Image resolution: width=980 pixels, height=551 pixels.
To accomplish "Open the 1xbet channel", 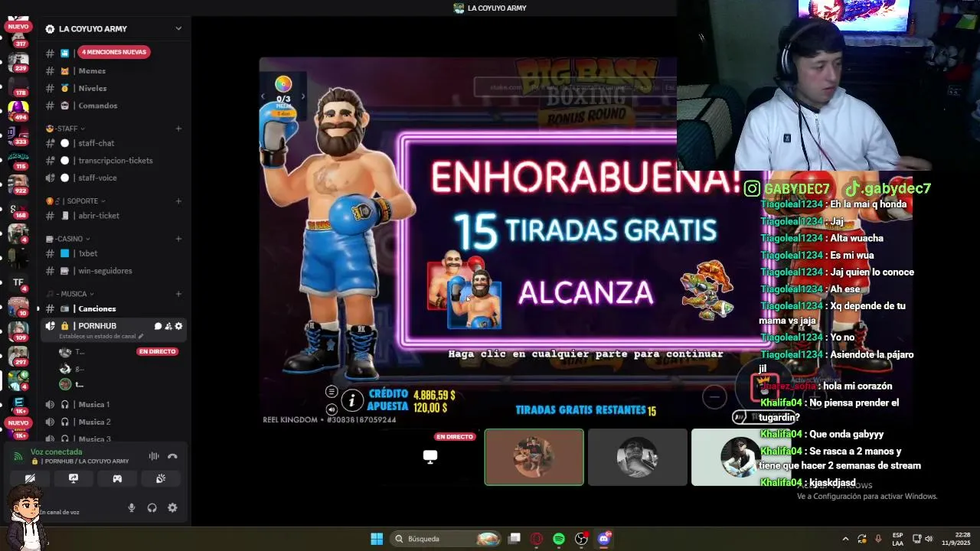I will 113,253.
